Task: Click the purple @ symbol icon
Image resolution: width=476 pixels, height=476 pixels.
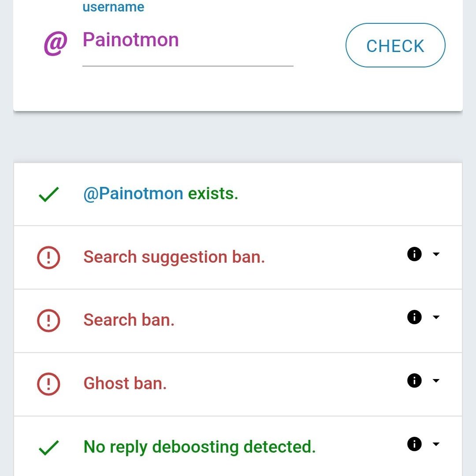Action: pyautogui.click(x=56, y=42)
